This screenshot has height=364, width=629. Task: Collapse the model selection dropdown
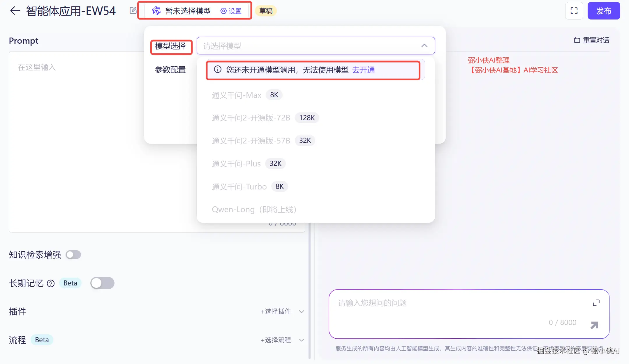424,46
